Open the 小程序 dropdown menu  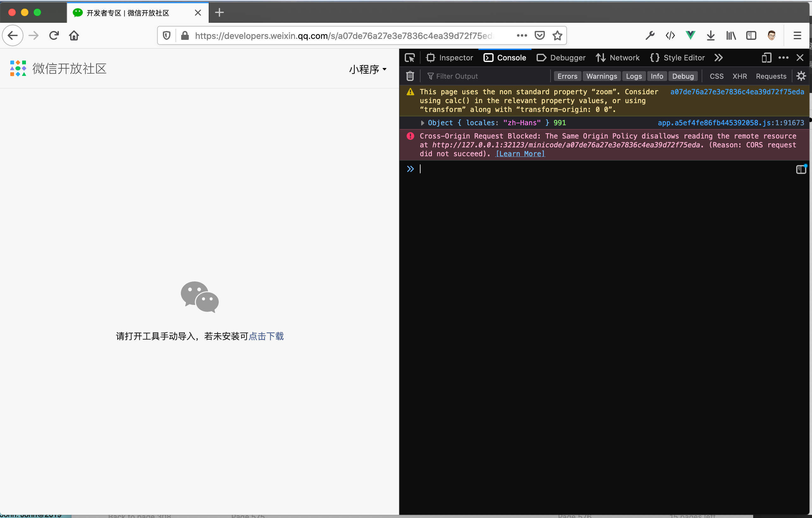367,69
